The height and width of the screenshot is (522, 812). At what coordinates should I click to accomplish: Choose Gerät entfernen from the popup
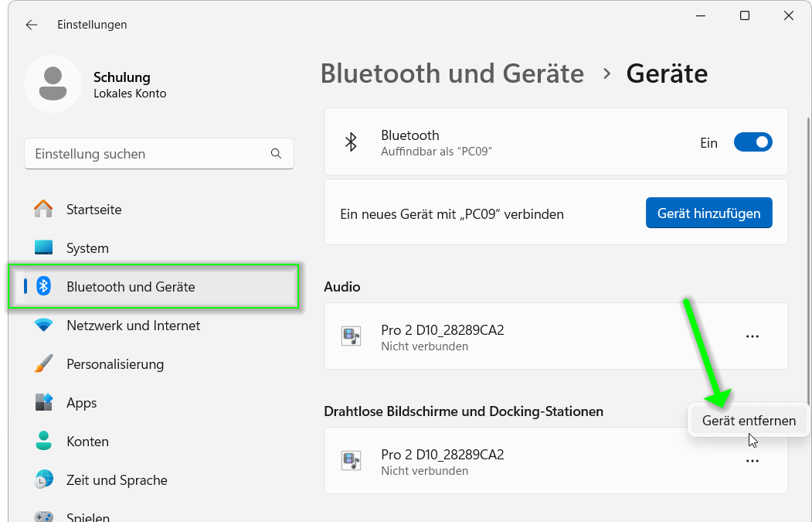pyautogui.click(x=749, y=421)
